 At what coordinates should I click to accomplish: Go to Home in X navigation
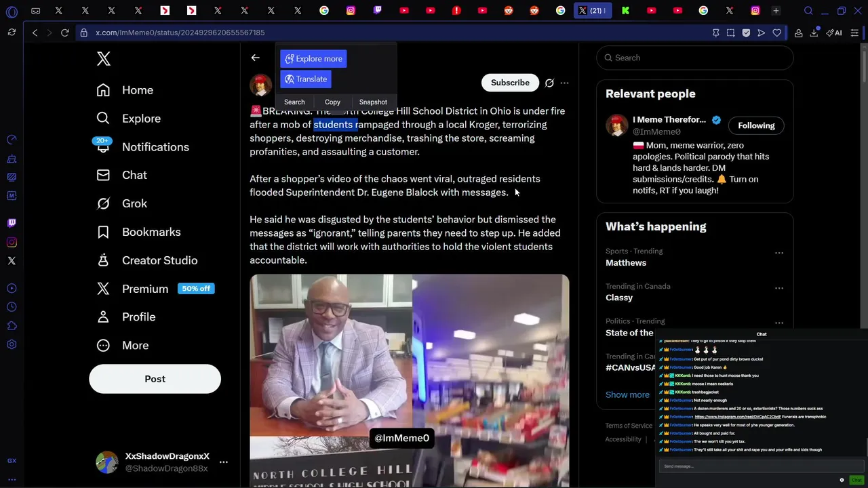[125, 90]
